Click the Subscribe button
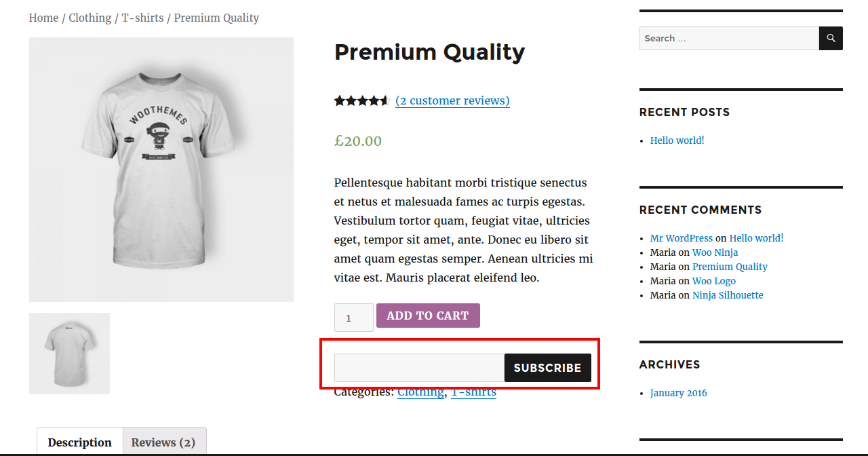 (547, 368)
